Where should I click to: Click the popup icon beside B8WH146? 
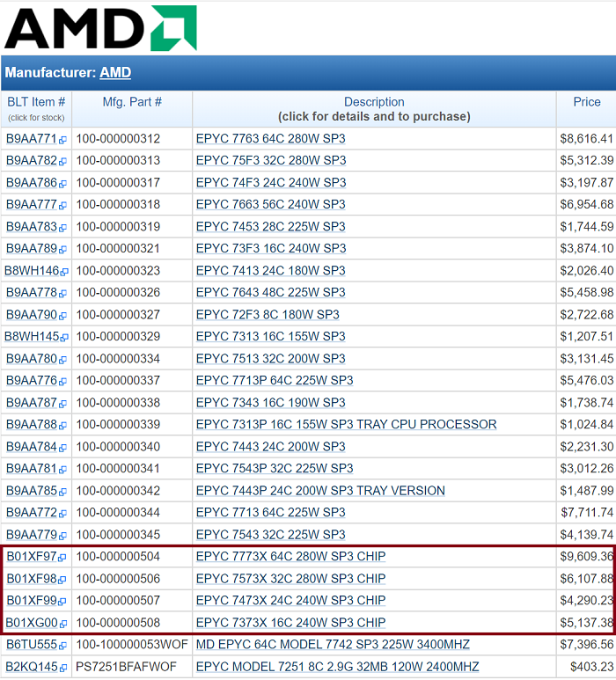pyautogui.click(x=64, y=272)
